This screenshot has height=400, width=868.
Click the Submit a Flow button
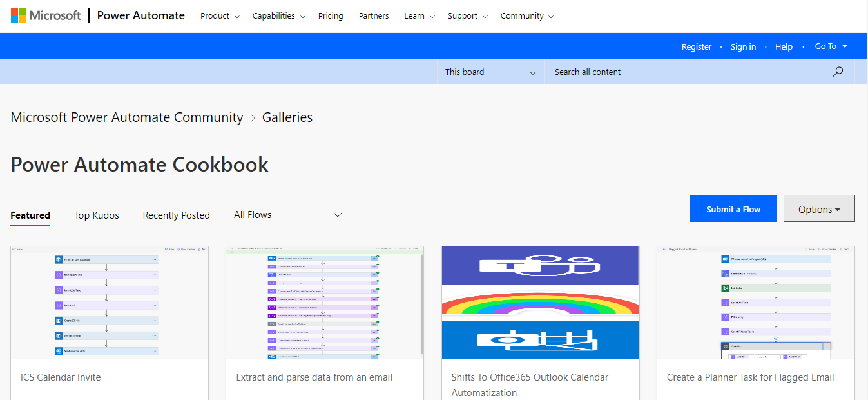tap(733, 208)
